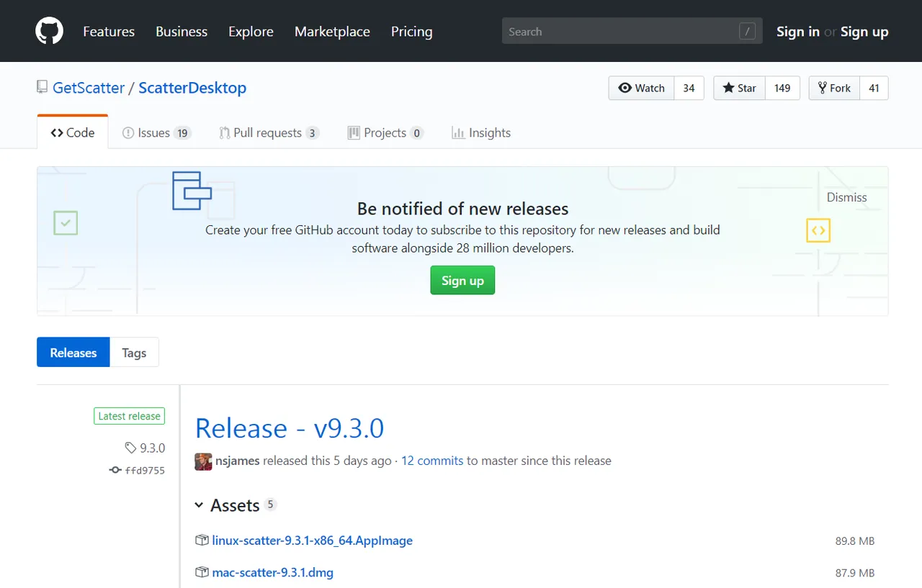Viewport: 922px width, 588px height.
Task: Click the slash shortcut icon in search
Action: (748, 31)
